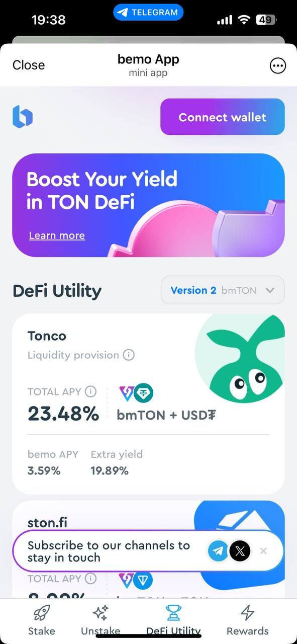Dismiss the subscribe banner with the X

tap(263, 551)
